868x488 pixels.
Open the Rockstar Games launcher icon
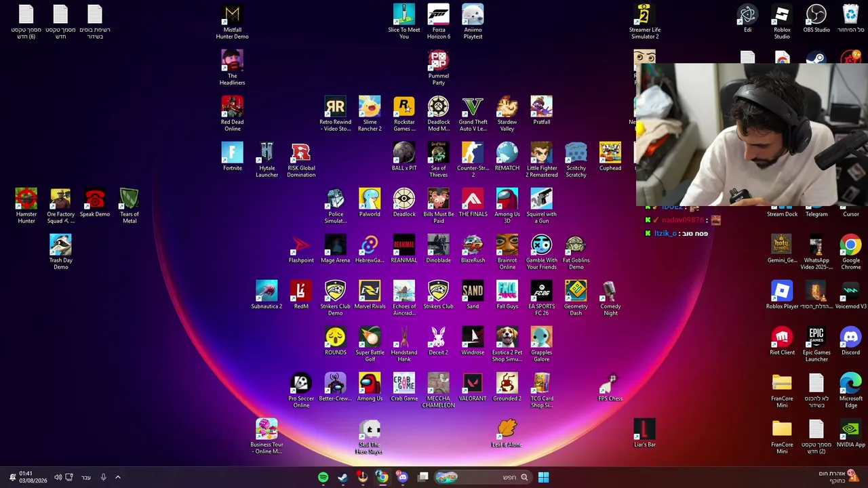coord(404,114)
